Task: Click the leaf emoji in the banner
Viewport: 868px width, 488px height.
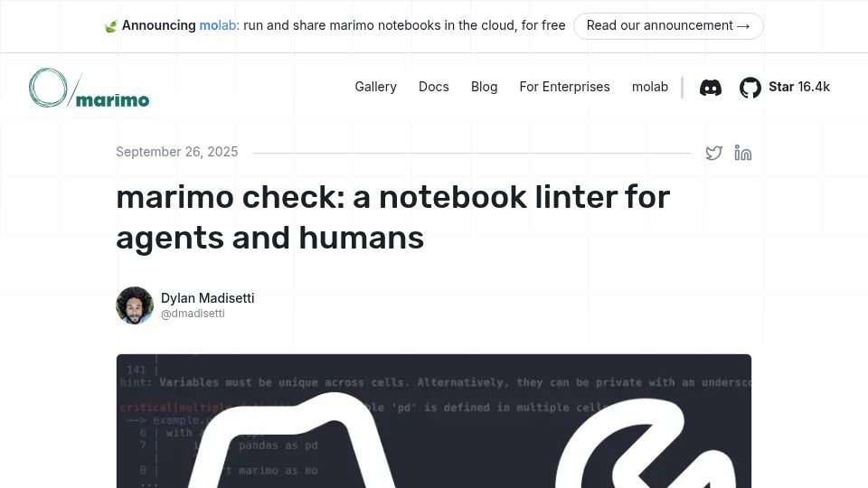Action: (110, 26)
